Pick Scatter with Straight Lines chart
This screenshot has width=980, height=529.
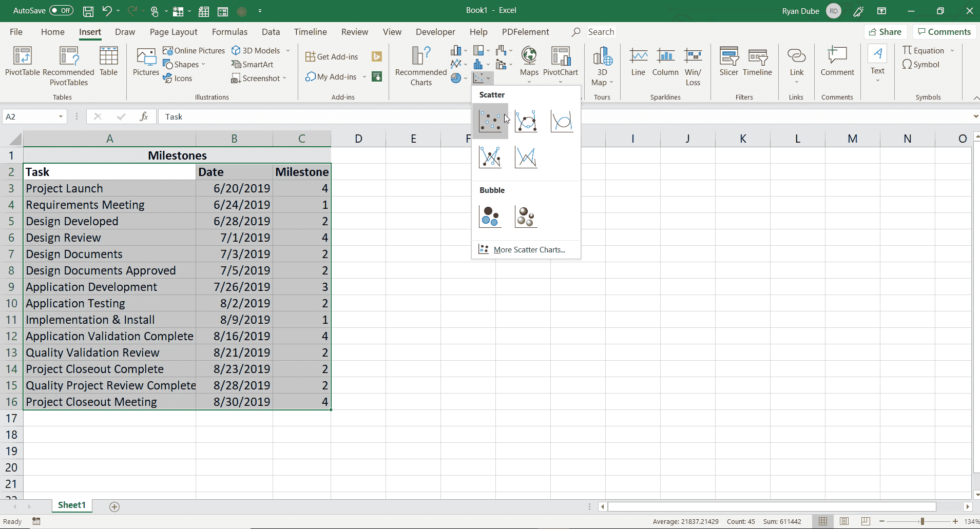(526, 157)
